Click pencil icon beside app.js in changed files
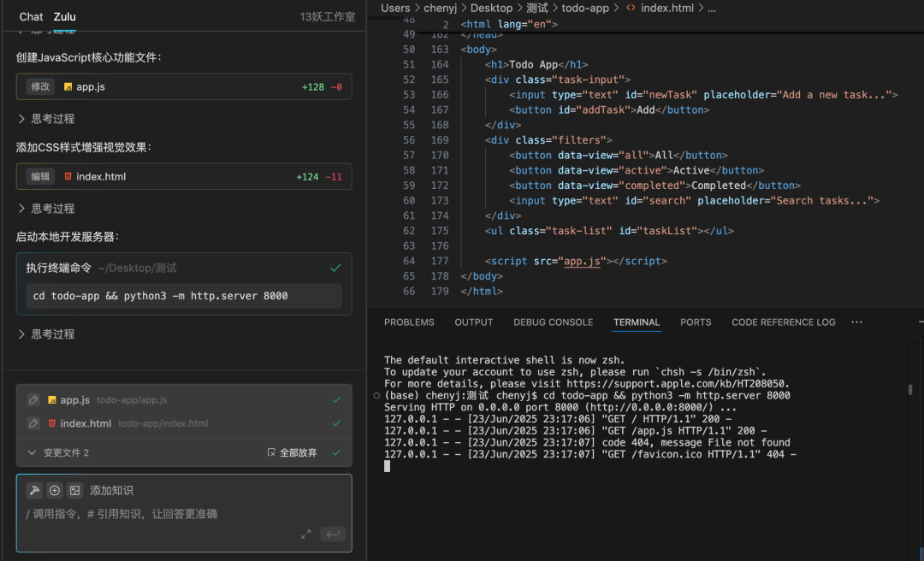This screenshot has height=561, width=924. 33,400
